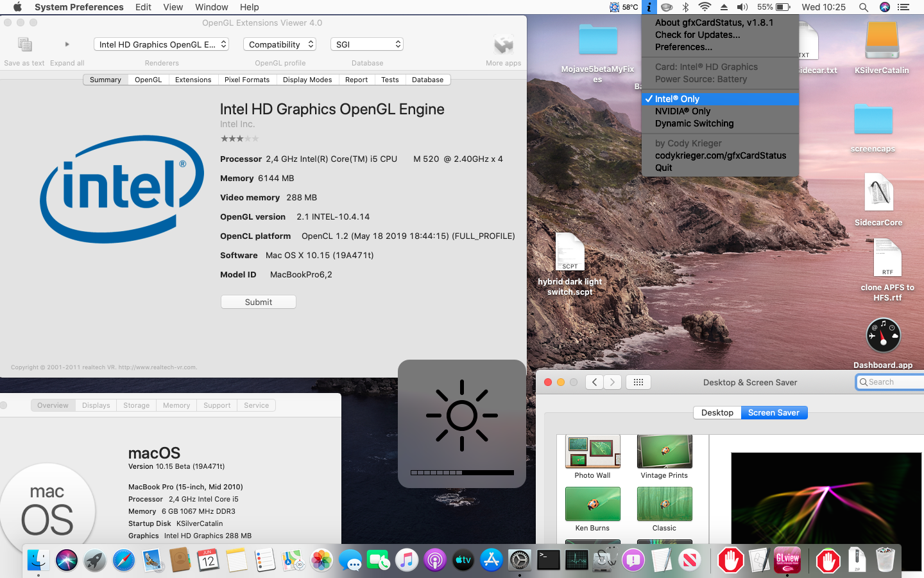
Task: Click the Save as text toolbar icon
Action: point(25,44)
